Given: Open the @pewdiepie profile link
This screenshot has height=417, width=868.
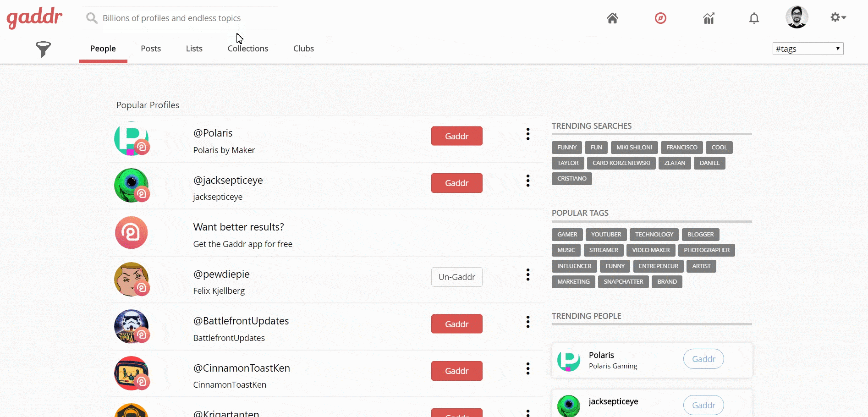Looking at the screenshot, I should (x=221, y=274).
